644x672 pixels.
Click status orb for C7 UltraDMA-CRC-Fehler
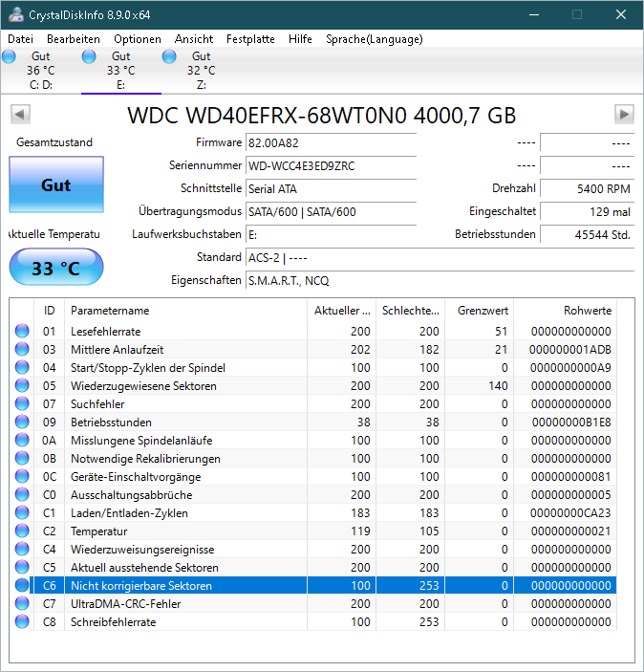pyautogui.click(x=22, y=603)
